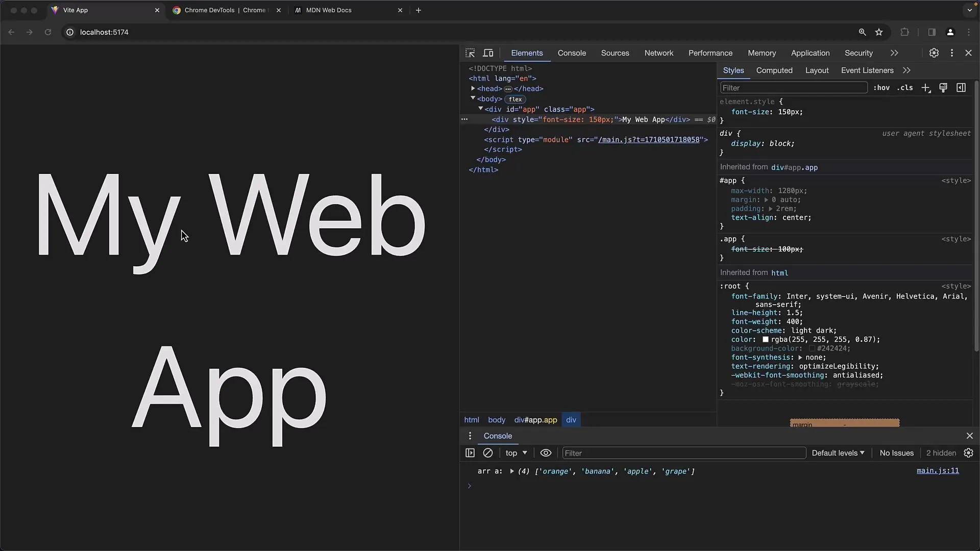Switch to the Computed styles tab

774,70
